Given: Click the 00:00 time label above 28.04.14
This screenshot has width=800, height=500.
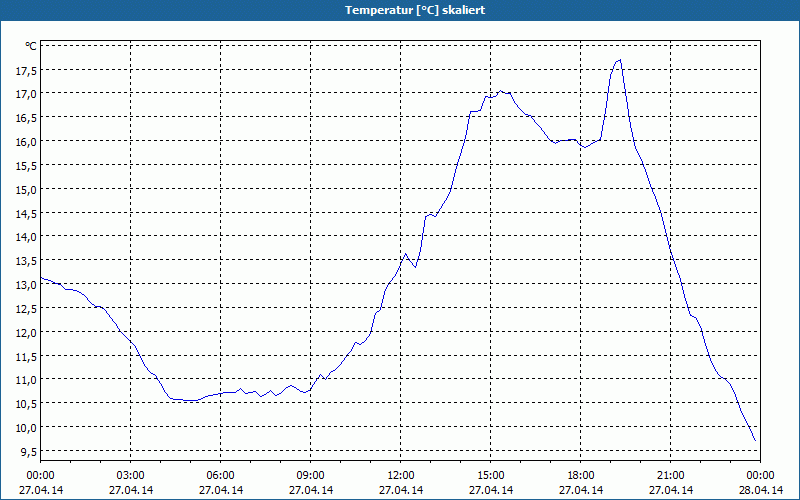Looking at the screenshot, I should click(760, 476).
